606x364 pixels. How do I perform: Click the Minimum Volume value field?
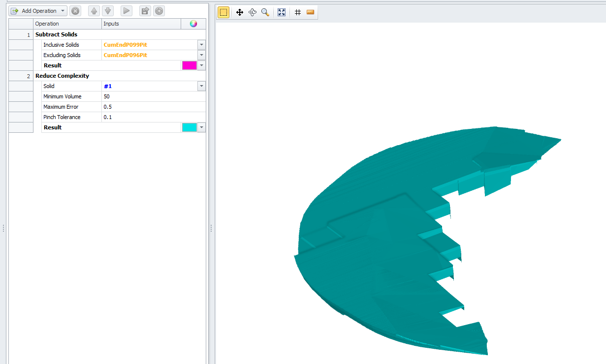pyautogui.click(x=153, y=96)
